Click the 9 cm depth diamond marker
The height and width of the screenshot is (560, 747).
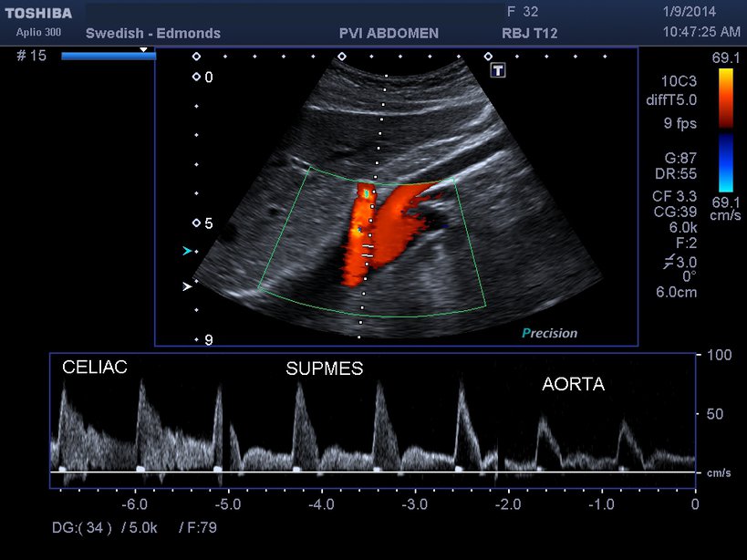(x=196, y=339)
